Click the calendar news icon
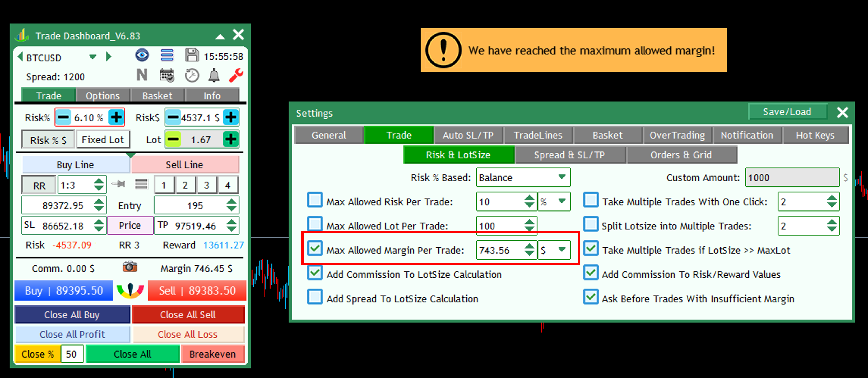The height and width of the screenshot is (378, 868). coord(167,75)
